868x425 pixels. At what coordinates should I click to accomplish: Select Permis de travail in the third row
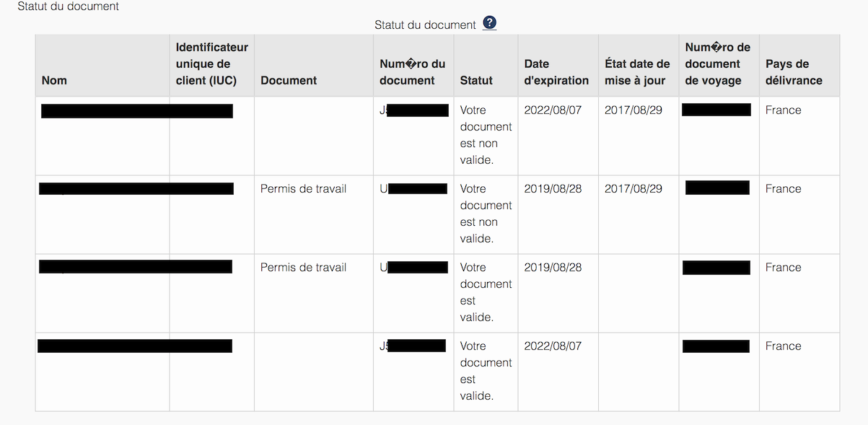click(x=303, y=268)
